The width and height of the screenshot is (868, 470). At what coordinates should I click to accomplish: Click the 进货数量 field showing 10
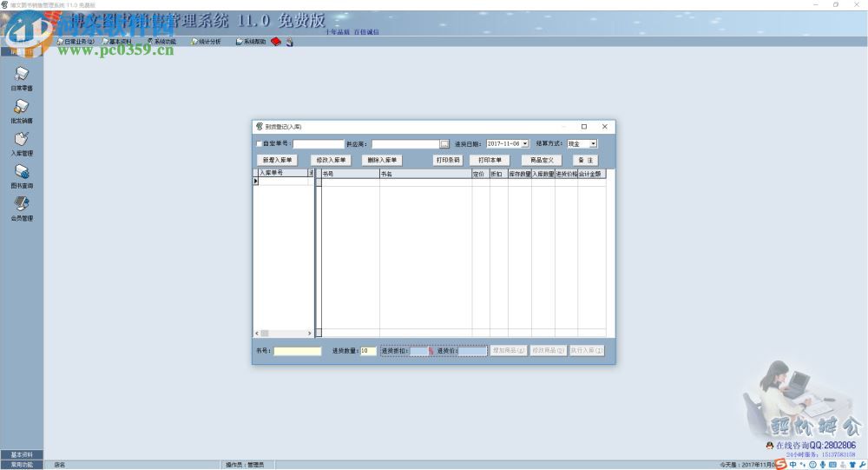tap(368, 351)
